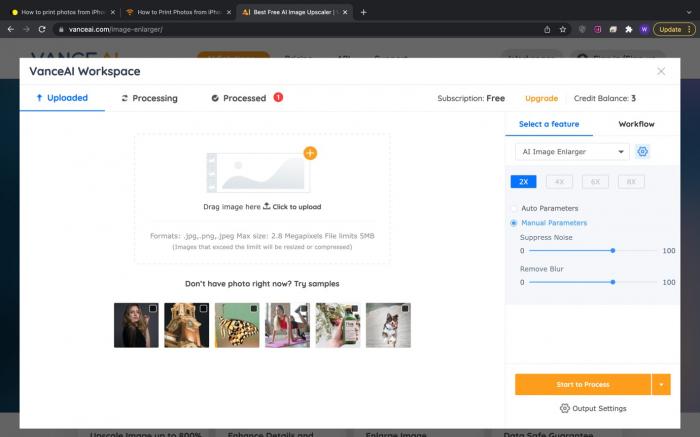Open the clock tower sample thumbnail
Screen dimensions: 700x437
click(187, 325)
